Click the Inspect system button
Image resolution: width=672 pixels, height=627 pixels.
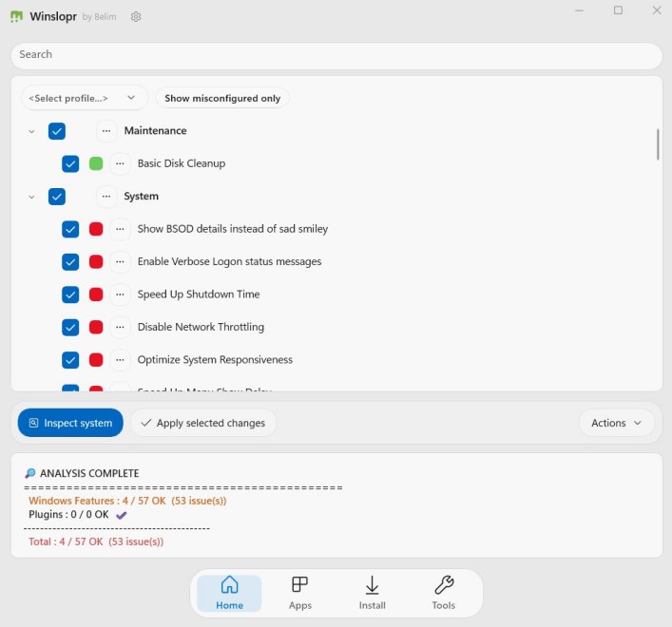pos(70,423)
